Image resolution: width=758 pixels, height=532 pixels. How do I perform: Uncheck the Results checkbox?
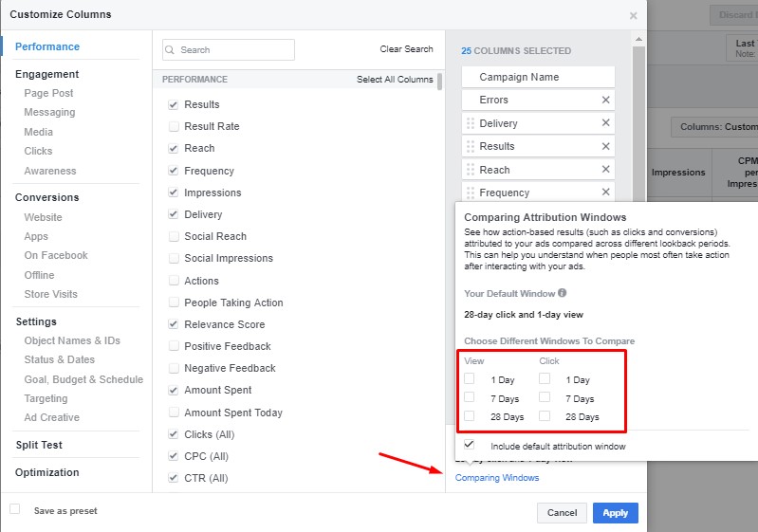point(173,104)
